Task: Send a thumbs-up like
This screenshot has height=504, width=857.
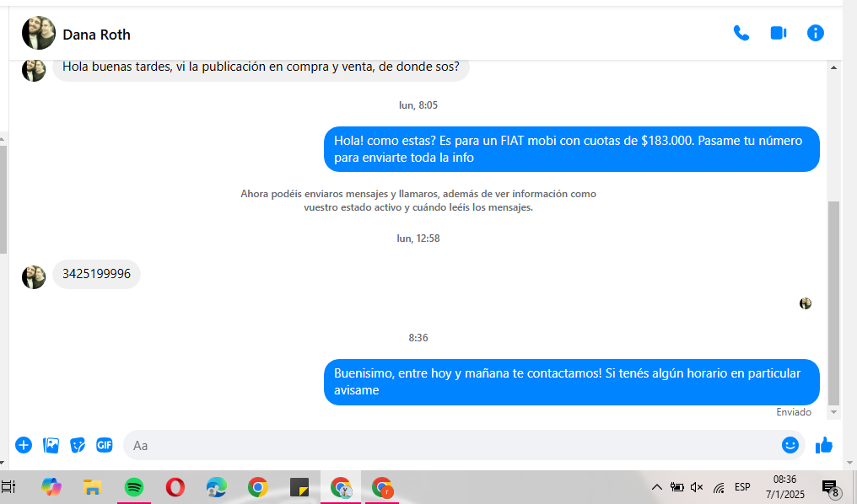Action: pyautogui.click(x=824, y=445)
